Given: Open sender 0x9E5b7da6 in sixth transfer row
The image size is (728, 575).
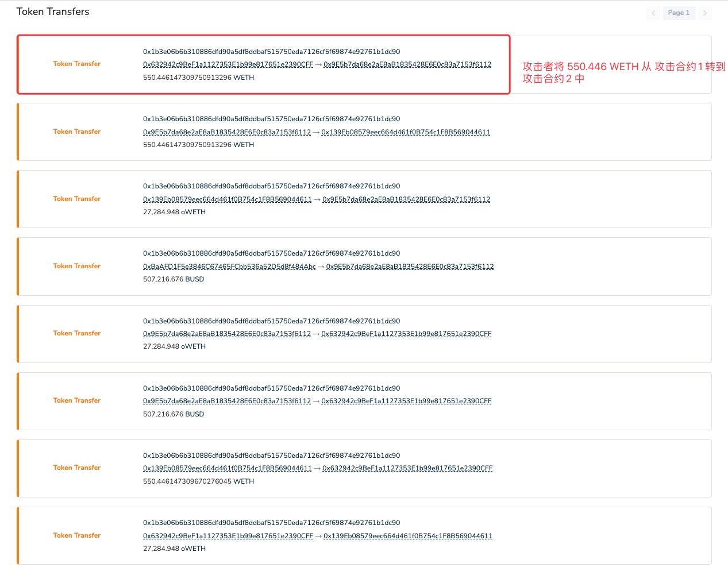Looking at the screenshot, I should tap(227, 401).
